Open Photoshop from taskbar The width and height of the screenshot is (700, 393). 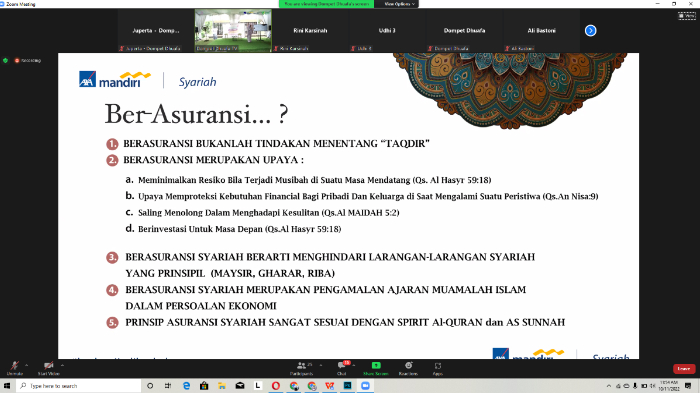(x=347, y=385)
